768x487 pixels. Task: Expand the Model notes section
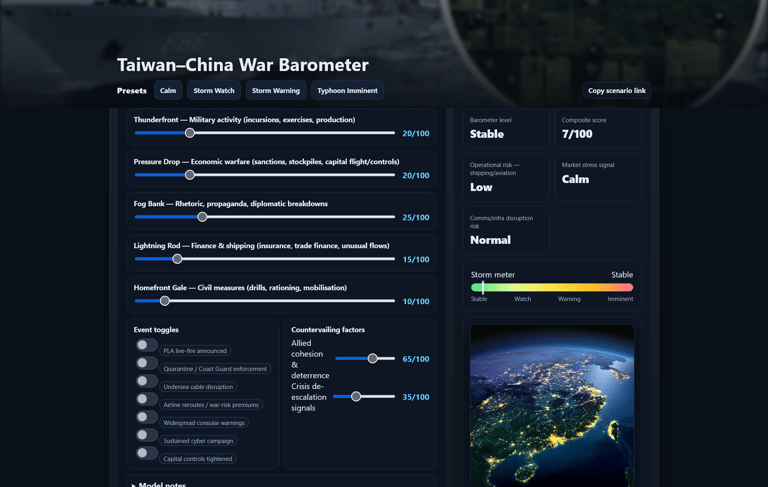159,484
